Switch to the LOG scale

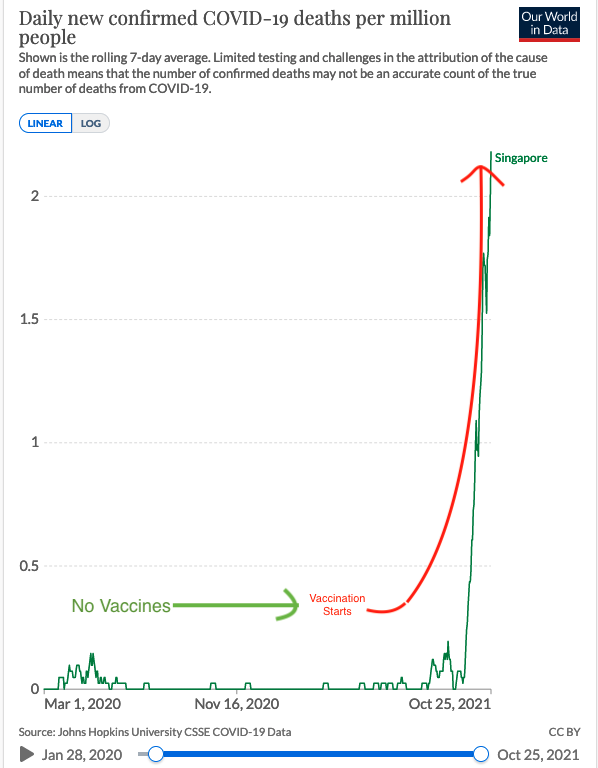(x=91, y=123)
